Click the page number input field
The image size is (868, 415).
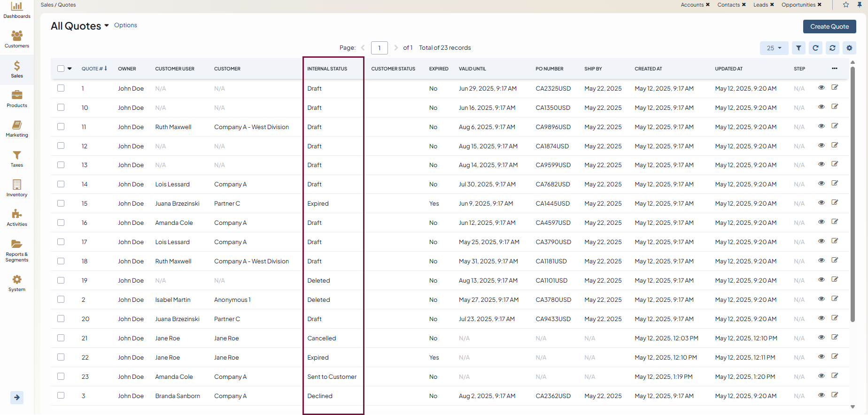pyautogui.click(x=379, y=48)
